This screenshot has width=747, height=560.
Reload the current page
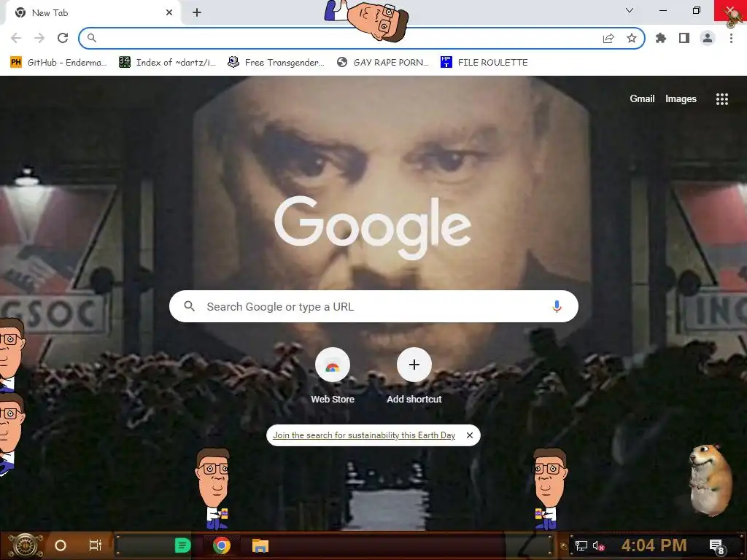point(63,38)
